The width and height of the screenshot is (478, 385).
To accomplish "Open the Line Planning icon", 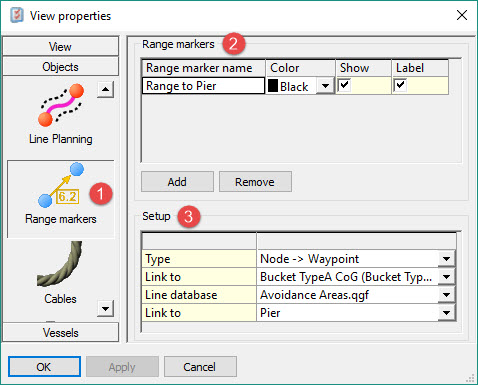I will point(61,105).
